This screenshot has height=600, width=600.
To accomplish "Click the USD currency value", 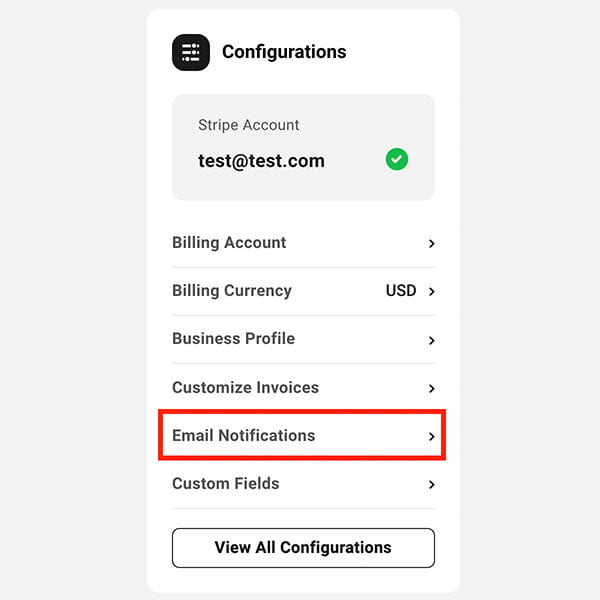I will point(401,291).
